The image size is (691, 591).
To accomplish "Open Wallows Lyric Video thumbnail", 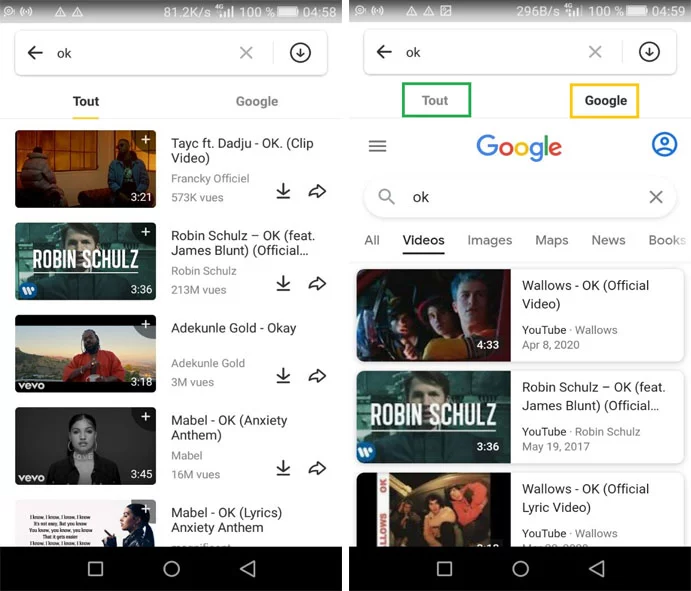I will click(x=434, y=510).
